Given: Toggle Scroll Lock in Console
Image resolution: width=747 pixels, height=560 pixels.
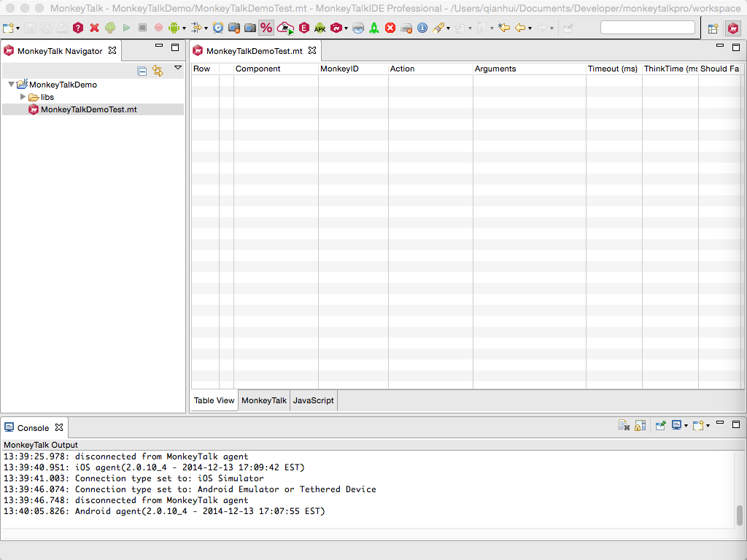Looking at the screenshot, I should [640, 425].
